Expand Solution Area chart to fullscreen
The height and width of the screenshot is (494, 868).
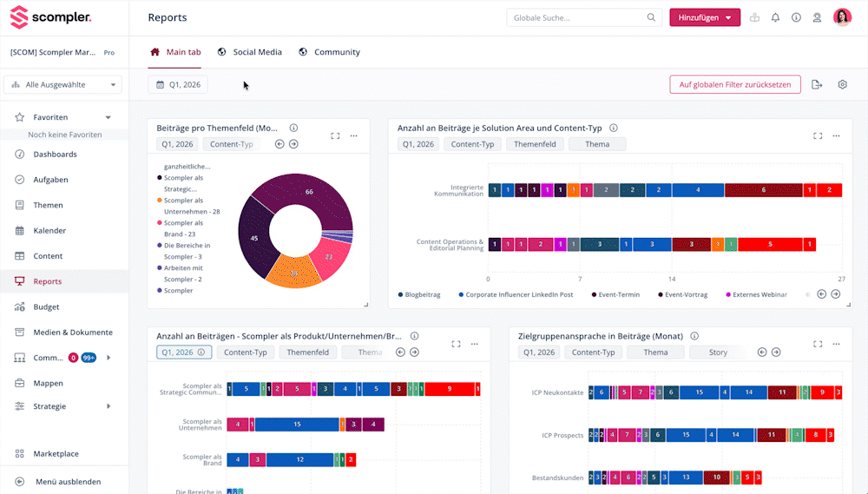(818, 135)
